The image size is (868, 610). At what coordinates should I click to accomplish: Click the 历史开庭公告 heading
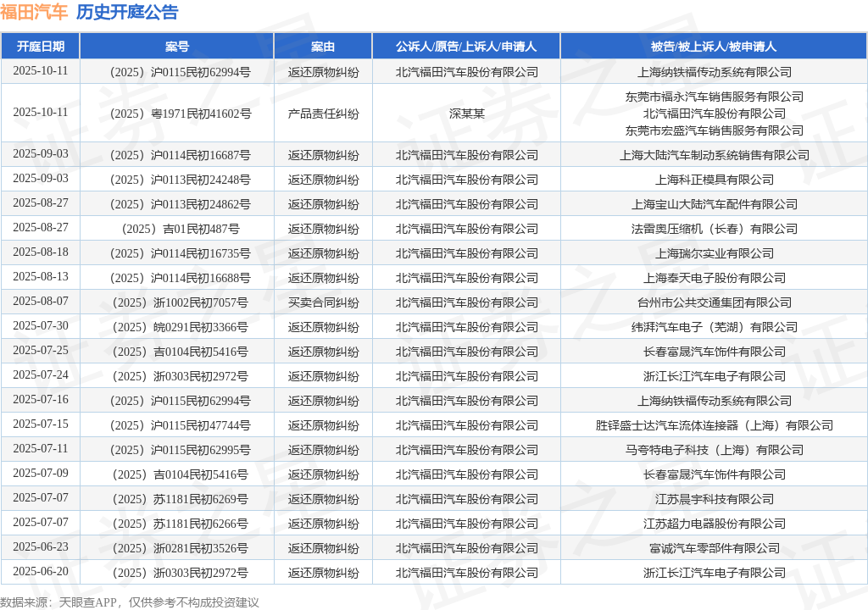(x=127, y=12)
